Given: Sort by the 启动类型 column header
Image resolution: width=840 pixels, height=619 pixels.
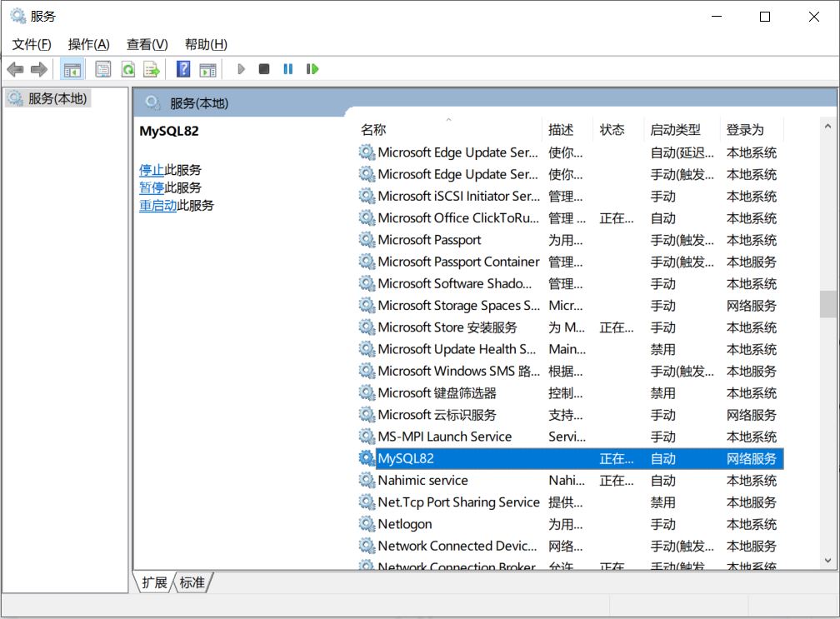Looking at the screenshot, I should point(682,130).
